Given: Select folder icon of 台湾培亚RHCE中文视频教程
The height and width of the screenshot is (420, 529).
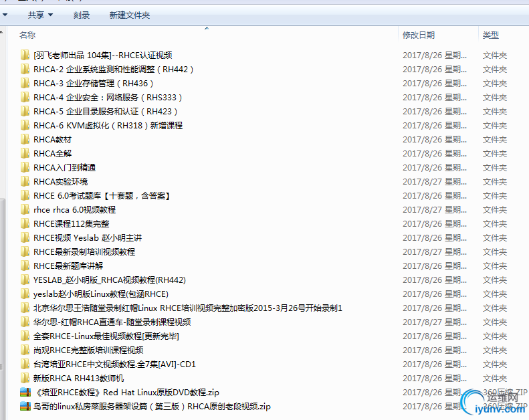Looking at the screenshot, I should (x=25, y=364).
